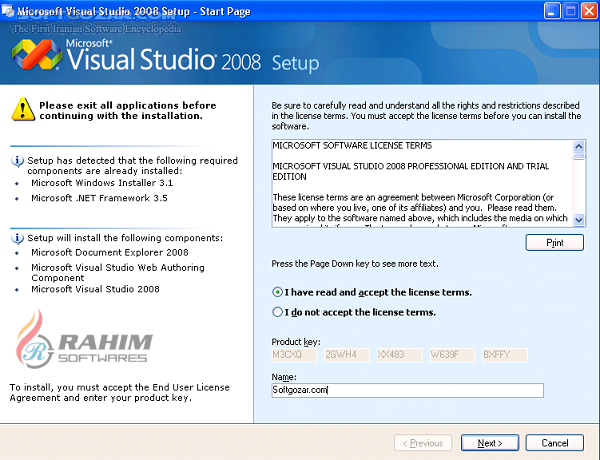Click license text scrollbar down arrow
Viewport: 600px width, 460px height.
click(579, 220)
